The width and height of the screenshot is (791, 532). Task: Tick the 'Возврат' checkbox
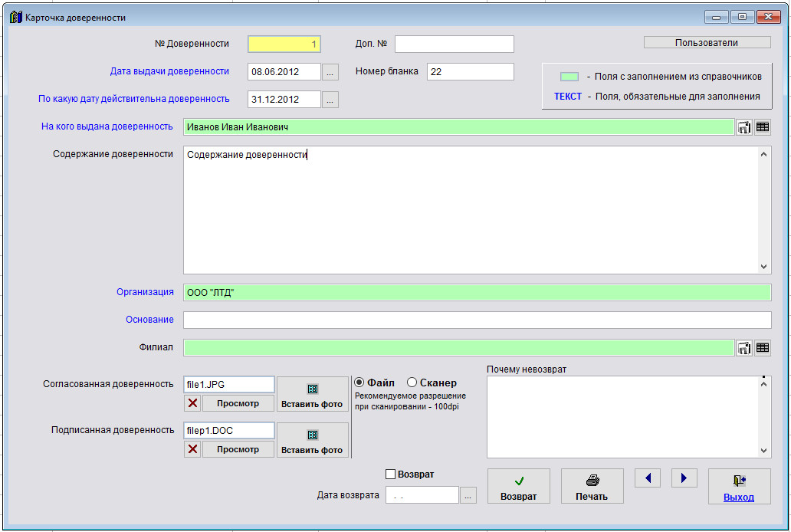[x=391, y=475]
